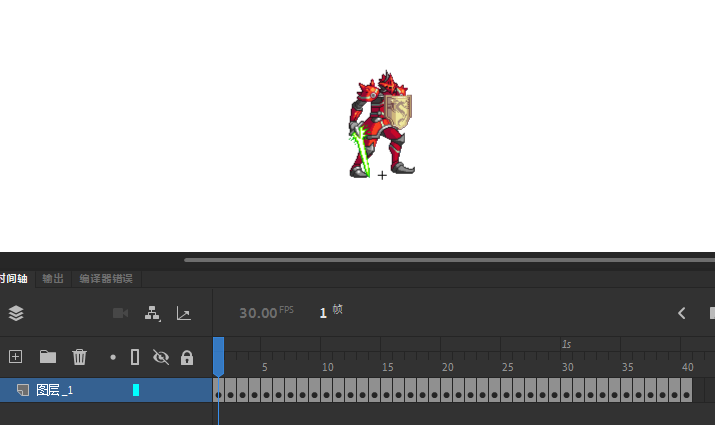Image resolution: width=715 pixels, height=425 pixels.
Task: Click the add camera icon
Action: click(121, 313)
